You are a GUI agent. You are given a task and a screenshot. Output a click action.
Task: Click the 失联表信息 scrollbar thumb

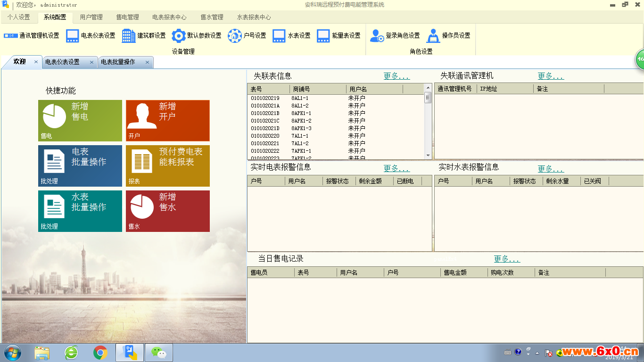point(428,98)
